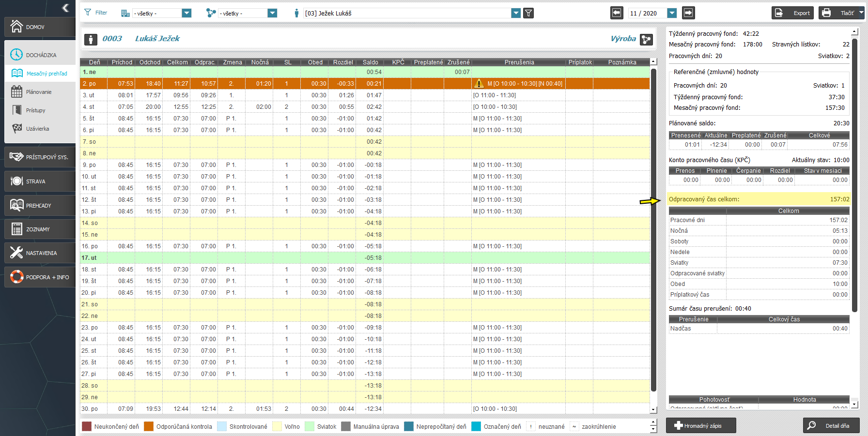Click Lukáš Ježek employee name

tap(157, 39)
